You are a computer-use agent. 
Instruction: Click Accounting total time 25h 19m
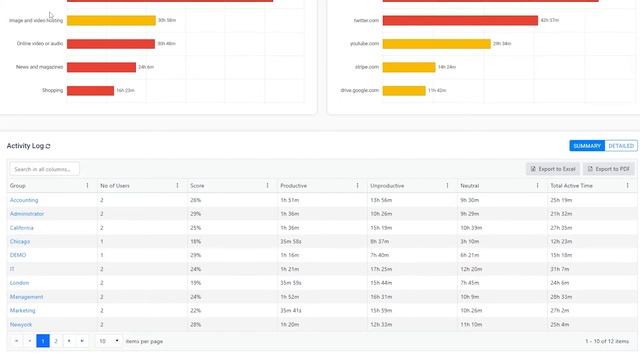[x=561, y=200]
